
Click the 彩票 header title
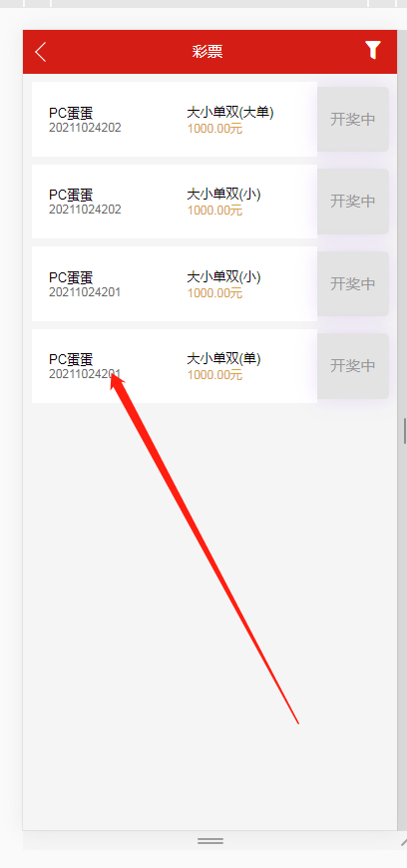tap(207, 52)
